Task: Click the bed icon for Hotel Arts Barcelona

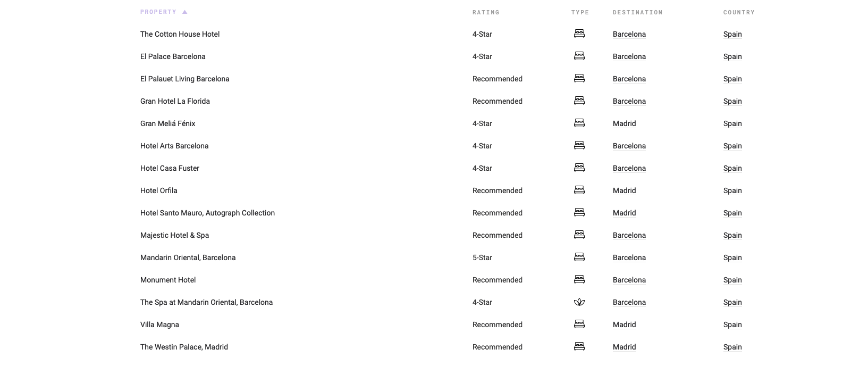Action: pos(579,145)
